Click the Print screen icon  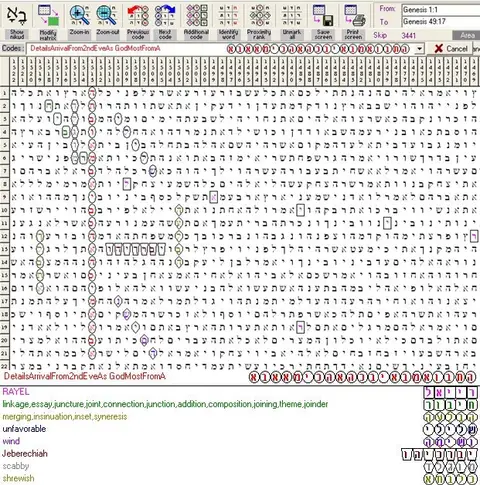(x=354, y=21)
